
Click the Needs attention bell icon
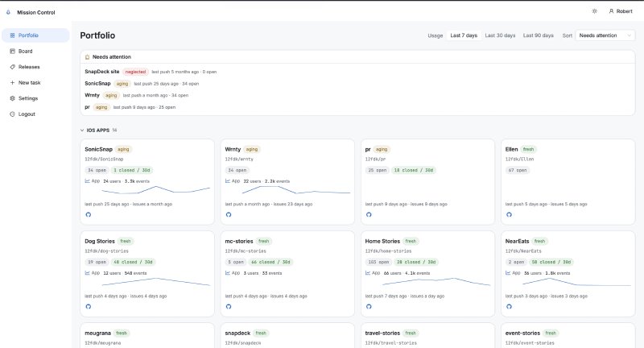pyautogui.click(x=87, y=57)
